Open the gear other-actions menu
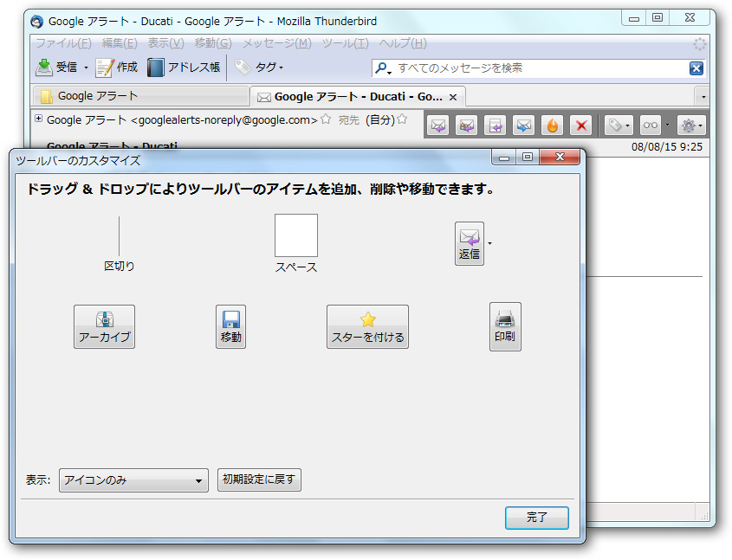 691,126
